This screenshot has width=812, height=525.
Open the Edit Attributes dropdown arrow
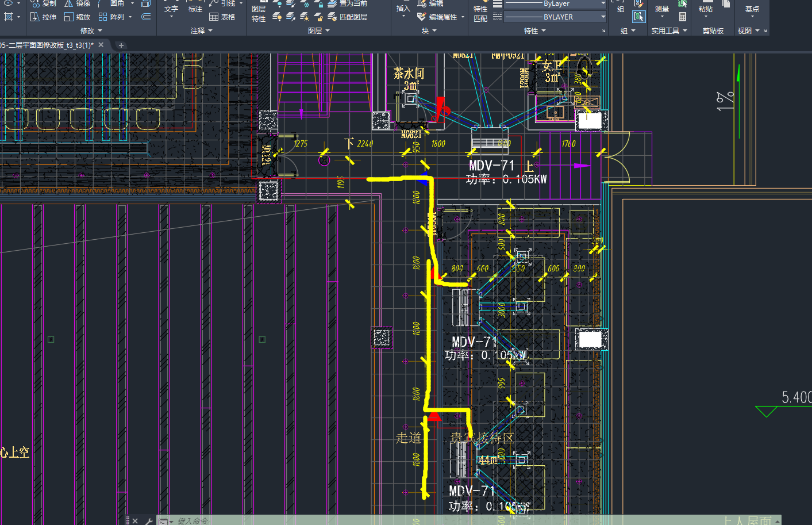click(463, 17)
